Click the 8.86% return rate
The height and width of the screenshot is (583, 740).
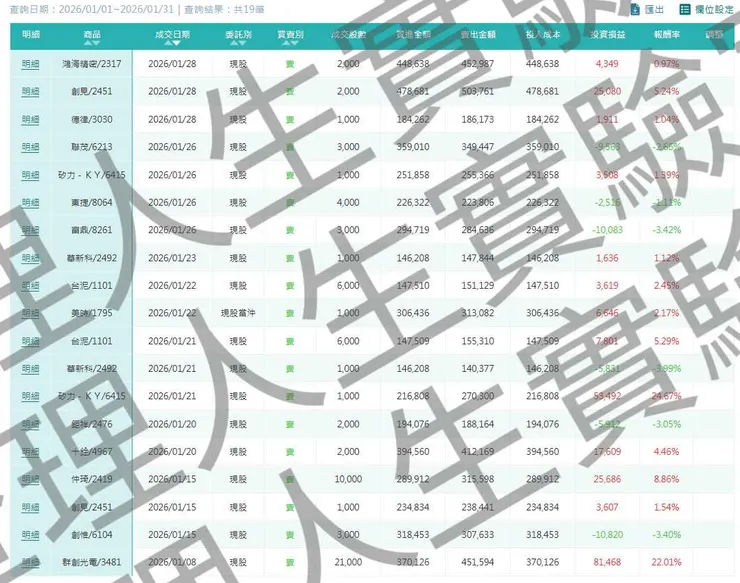[x=666, y=479]
